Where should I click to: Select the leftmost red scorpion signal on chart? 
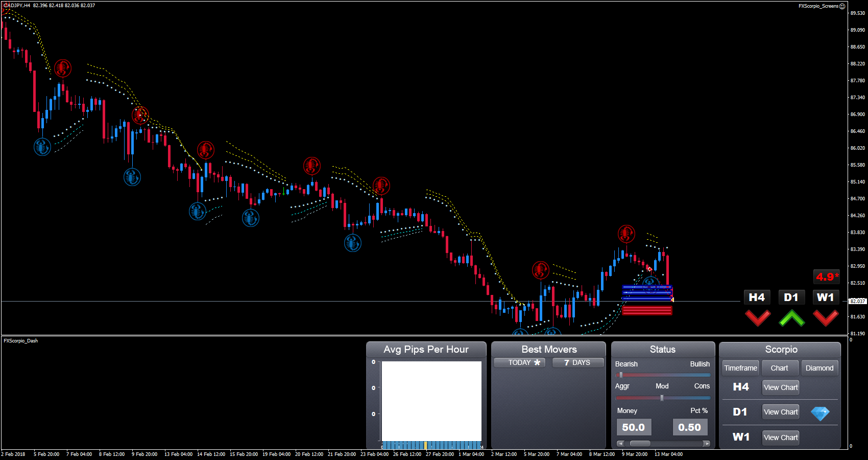pyautogui.click(x=63, y=68)
